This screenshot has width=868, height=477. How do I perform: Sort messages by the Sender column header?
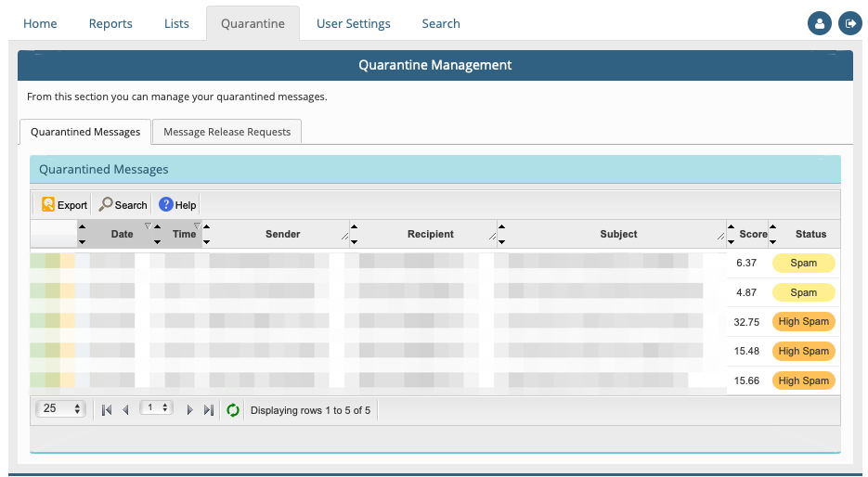point(282,234)
